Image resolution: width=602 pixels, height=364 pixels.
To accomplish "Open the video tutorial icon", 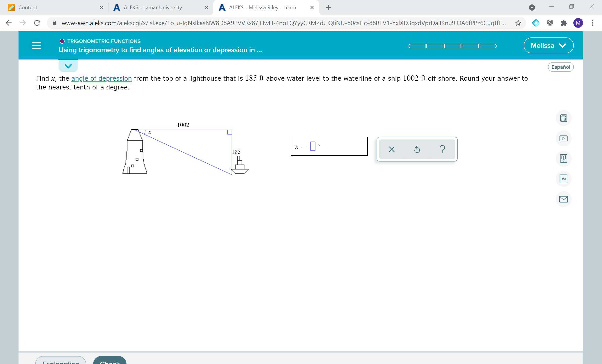I will click(563, 138).
